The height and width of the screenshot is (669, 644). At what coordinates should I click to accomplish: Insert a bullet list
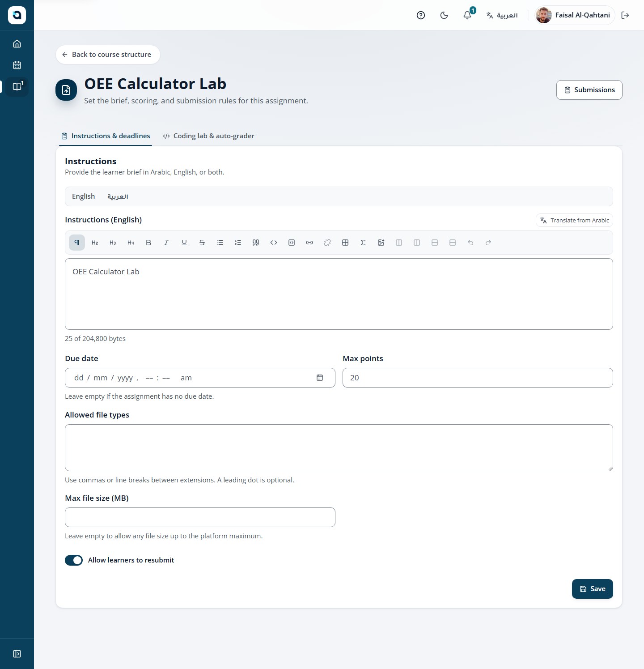click(x=220, y=243)
